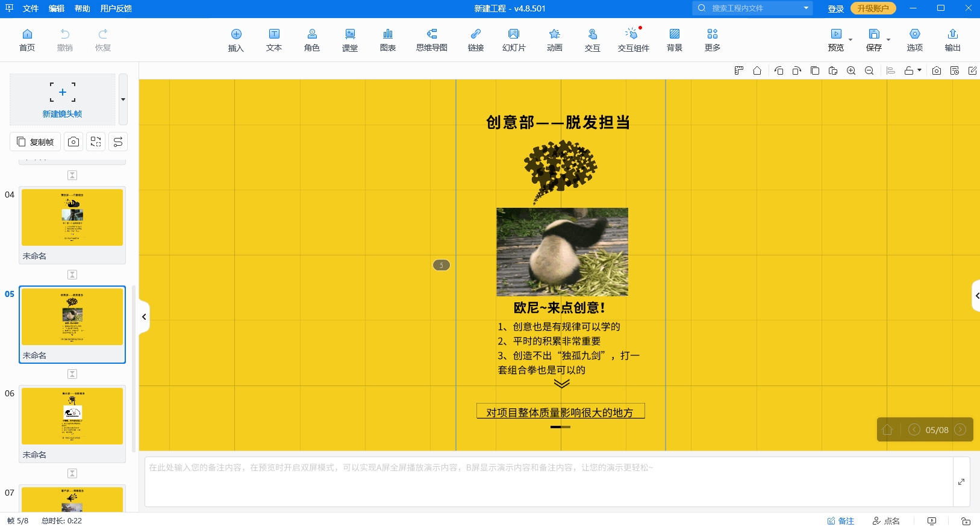Click the 复制帧 button

tap(36, 142)
